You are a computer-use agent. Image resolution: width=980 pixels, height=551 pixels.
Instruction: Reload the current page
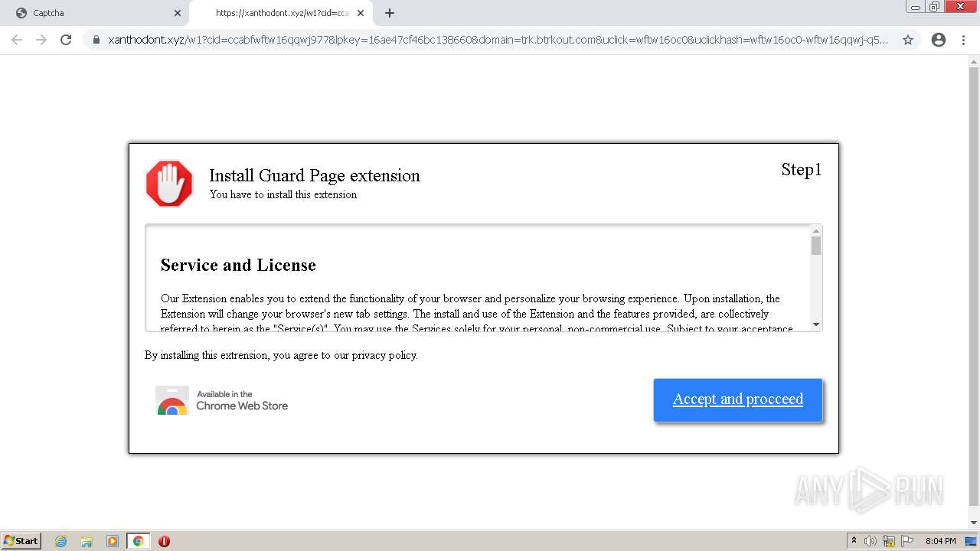click(x=66, y=40)
